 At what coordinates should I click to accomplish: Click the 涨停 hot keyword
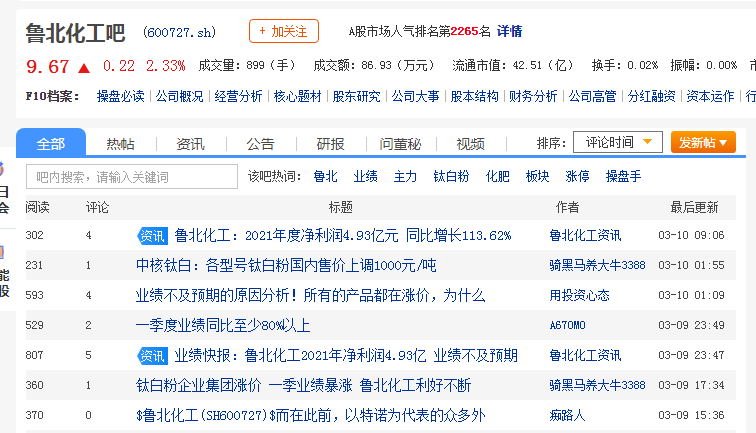pyautogui.click(x=577, y=177)
